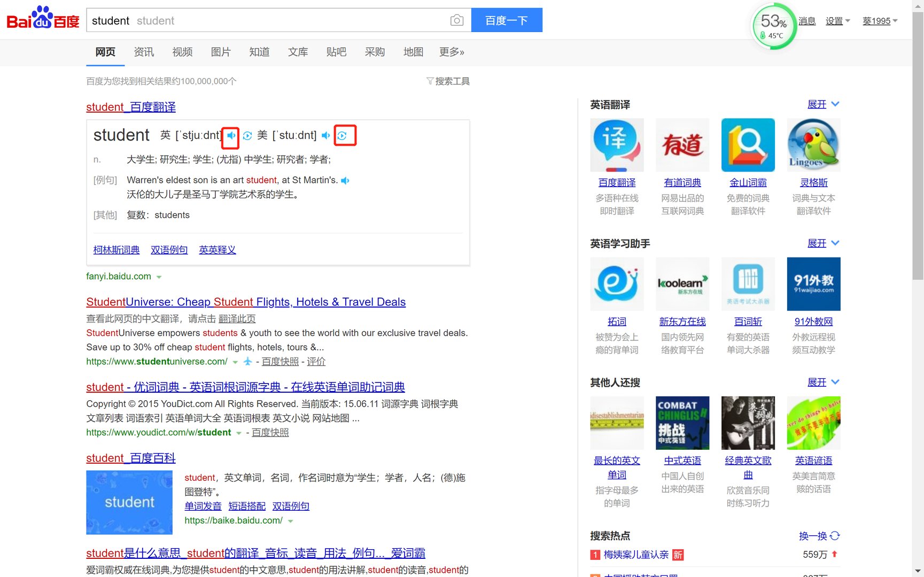Open 评价 link after studentuniverse URL
924x577 pixels.
pyautogui.click(x=316, y=362)
